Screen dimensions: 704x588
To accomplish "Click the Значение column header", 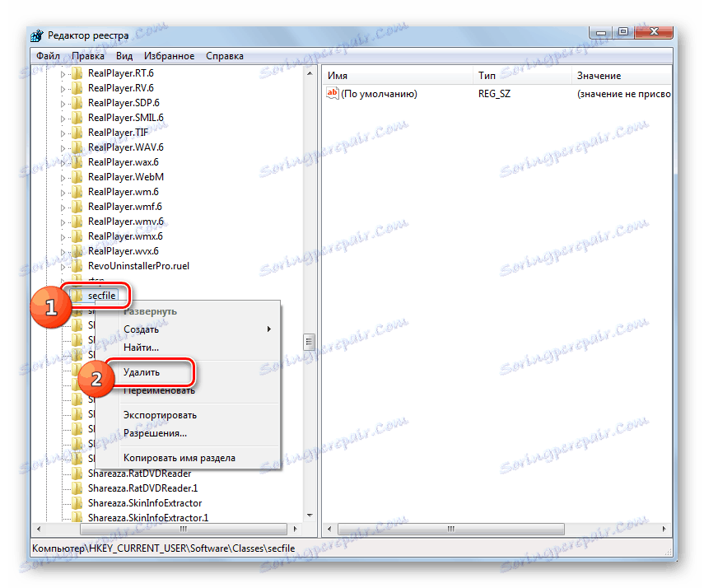I will coord(622,76).
